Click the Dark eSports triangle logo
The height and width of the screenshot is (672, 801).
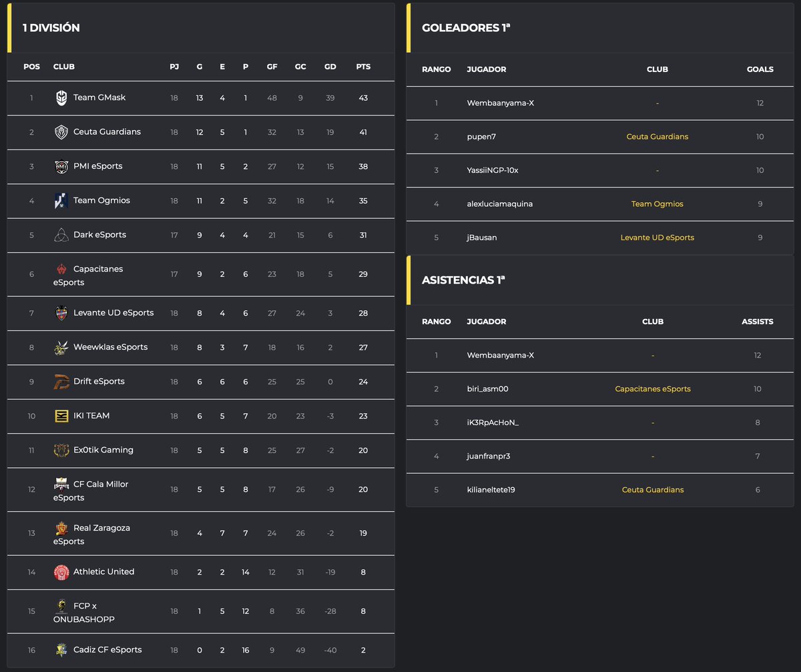(x=61, y=235)
